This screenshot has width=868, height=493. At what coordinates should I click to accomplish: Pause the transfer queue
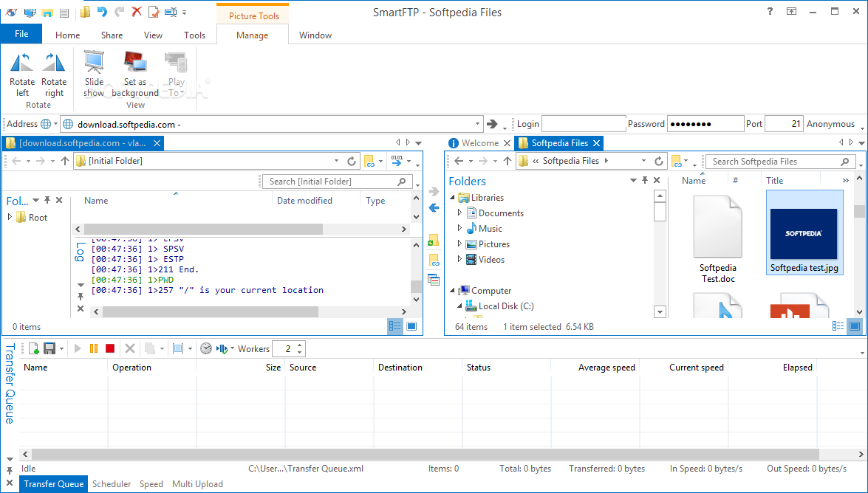click(x=94, y=348)
